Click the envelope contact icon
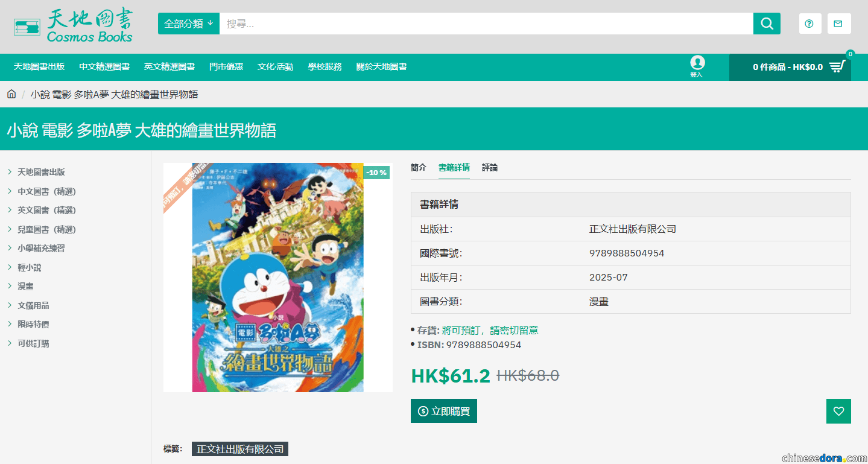 tap(838, 24)
